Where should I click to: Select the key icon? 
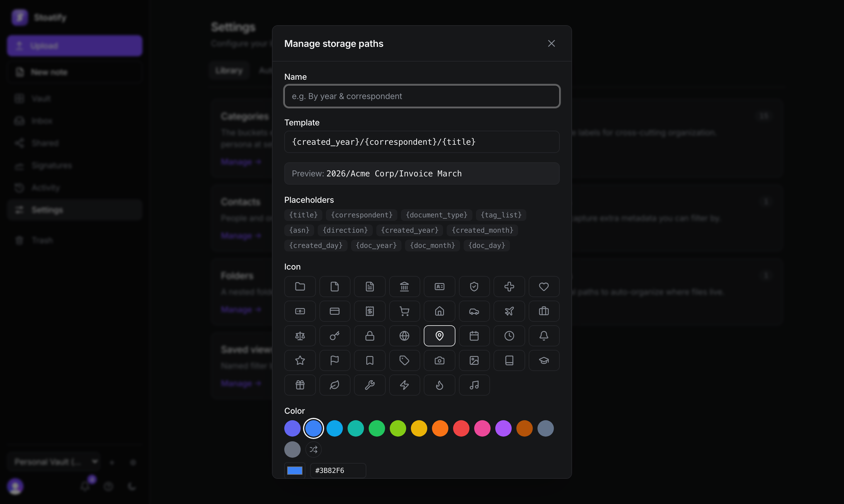point(335,336)
